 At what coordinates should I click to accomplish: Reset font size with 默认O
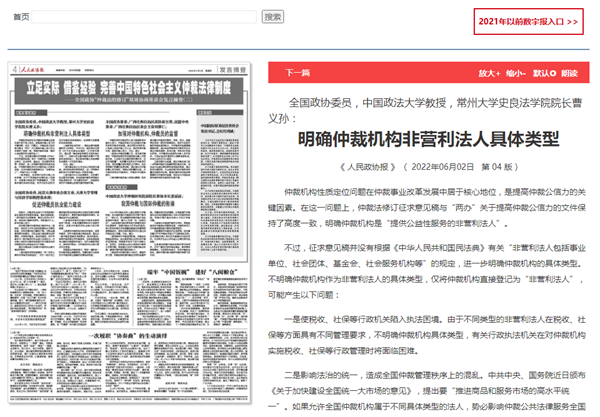pyautogui.click(x=544, y=73)
